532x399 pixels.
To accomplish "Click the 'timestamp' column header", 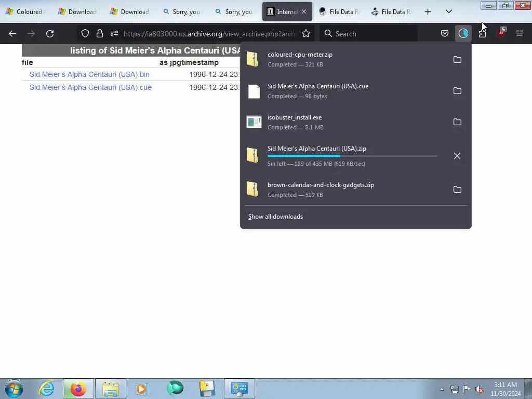I will tap(199, 62).
